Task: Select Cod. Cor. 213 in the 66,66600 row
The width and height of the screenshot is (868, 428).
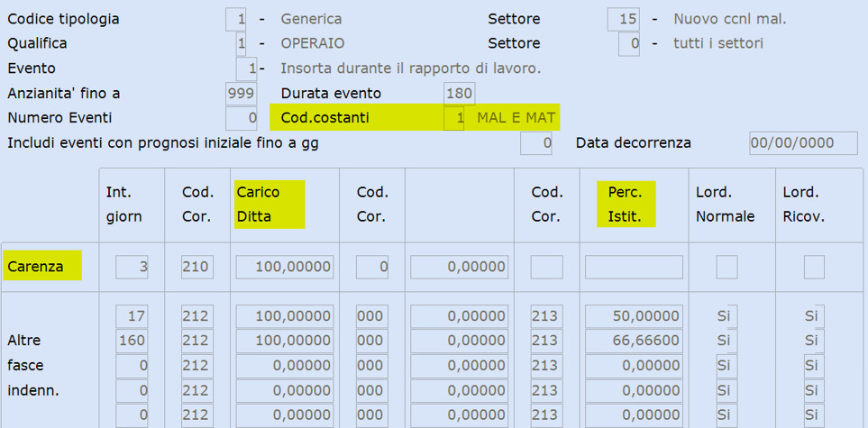Action: click(547, 341)
